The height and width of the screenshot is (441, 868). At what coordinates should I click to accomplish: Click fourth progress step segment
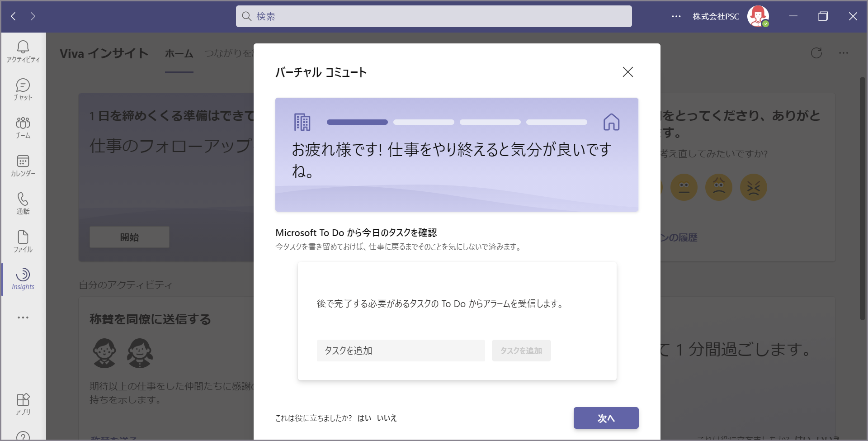click(x=557, y=122)
